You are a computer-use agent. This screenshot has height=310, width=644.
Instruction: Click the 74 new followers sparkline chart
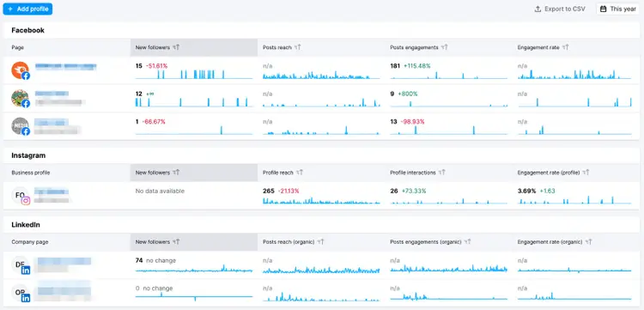pos(194,269)
